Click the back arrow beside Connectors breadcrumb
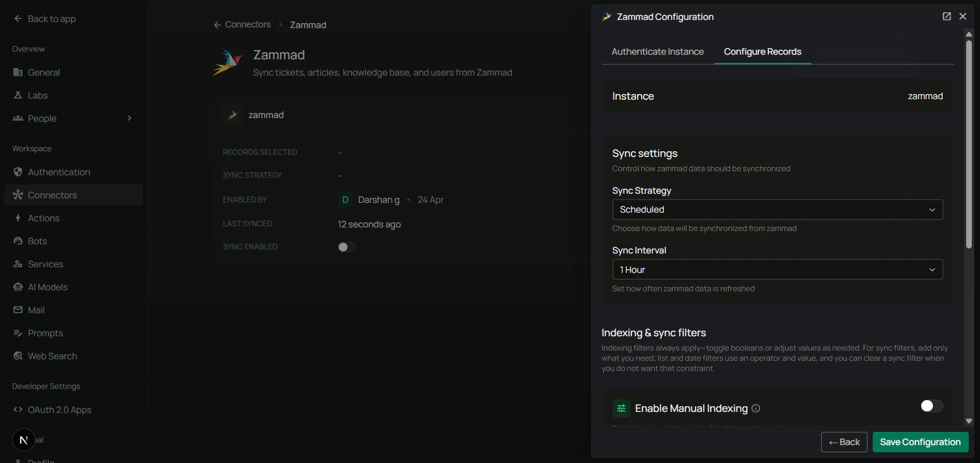The width and height of the screenshot is (980, 463). 218,25
